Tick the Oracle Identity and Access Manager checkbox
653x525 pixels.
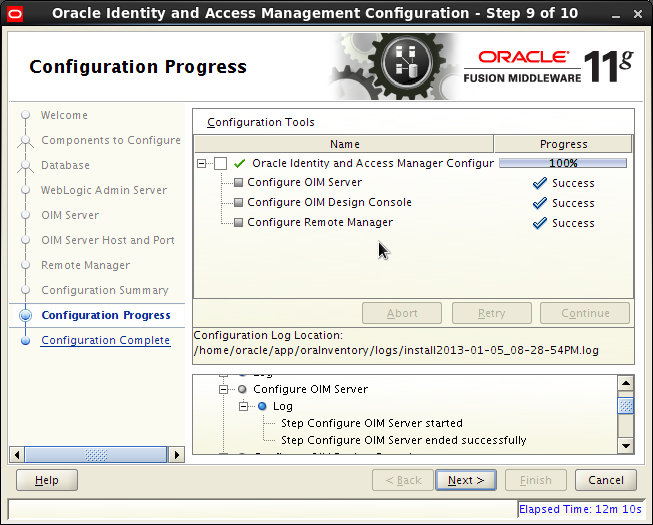click(221, 163)
